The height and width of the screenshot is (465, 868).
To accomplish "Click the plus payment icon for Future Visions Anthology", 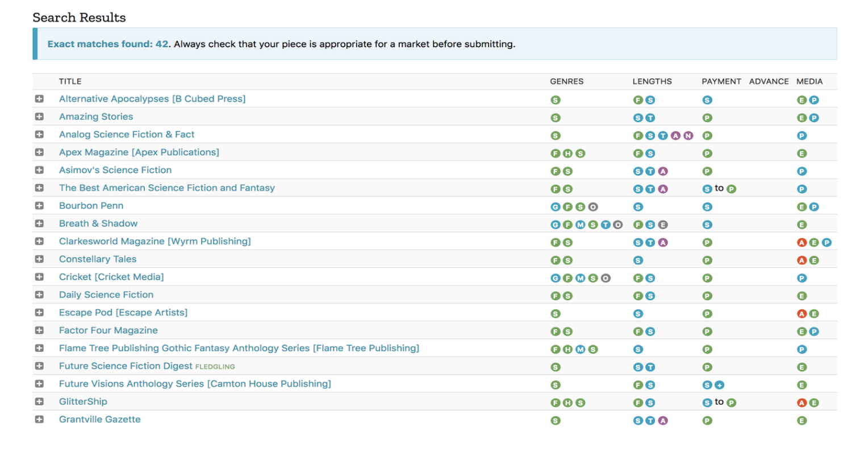I will coord(720,385).
